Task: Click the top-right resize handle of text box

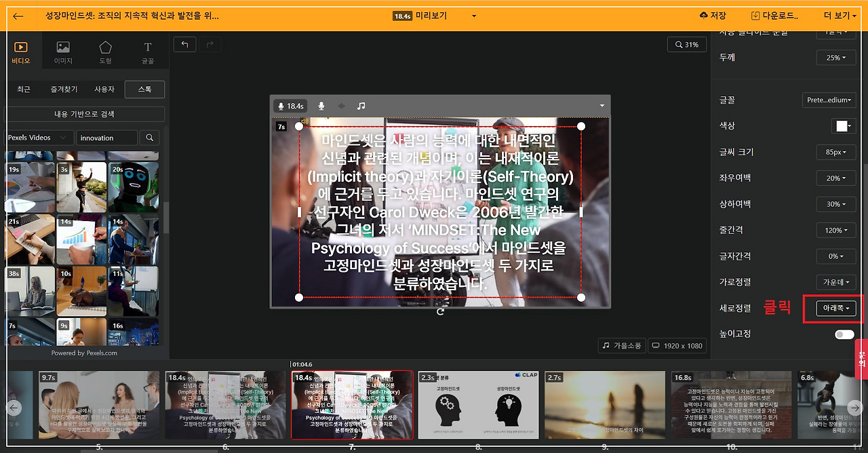Action: [x=581, y=126]
